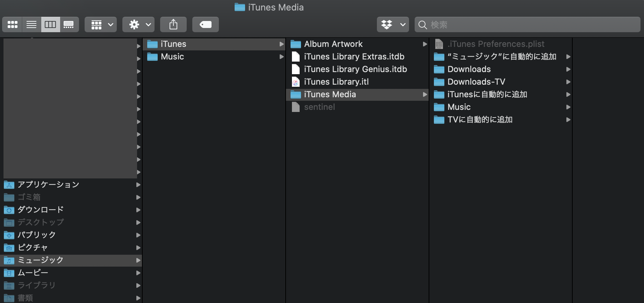The image size is (644, 303).
Task: Select the ピクチャ folder
Action: 71,248
